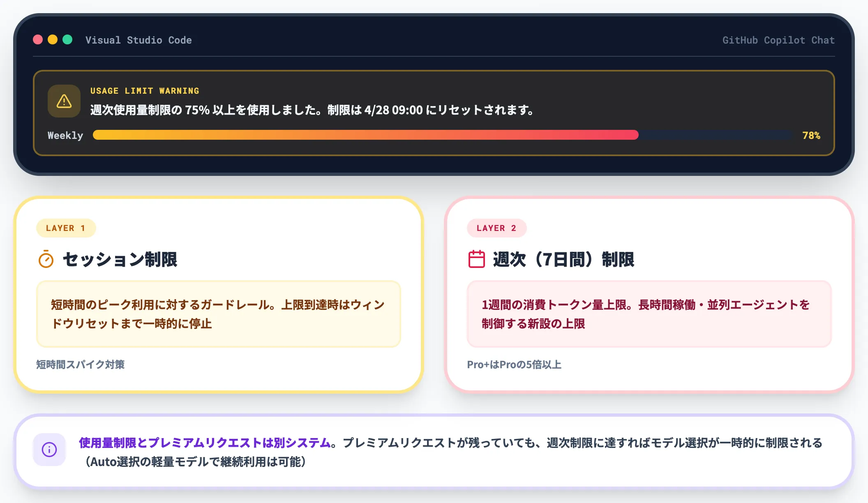Click the usage limit warning triangle icon
Viewport: 868px width, 503px height.
coord(64,102)
